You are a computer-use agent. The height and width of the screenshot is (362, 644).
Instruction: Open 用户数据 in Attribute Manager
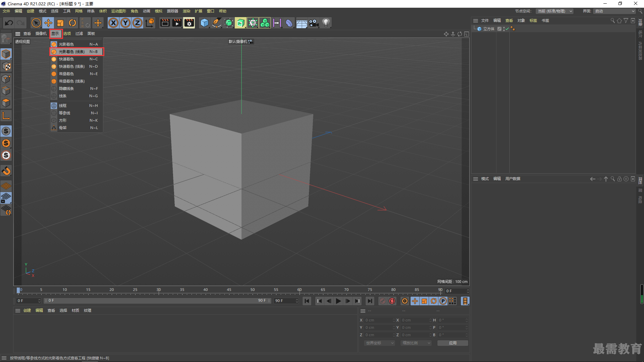(513, 179)
